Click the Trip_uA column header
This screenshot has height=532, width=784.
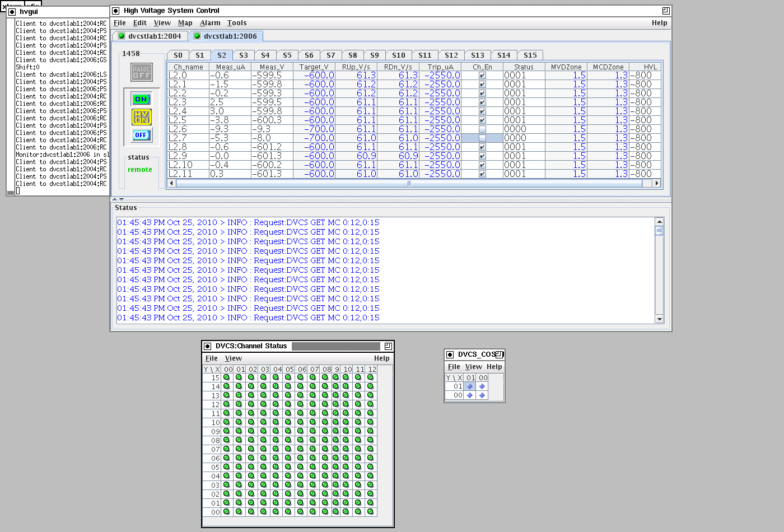(x=441, y=67)
